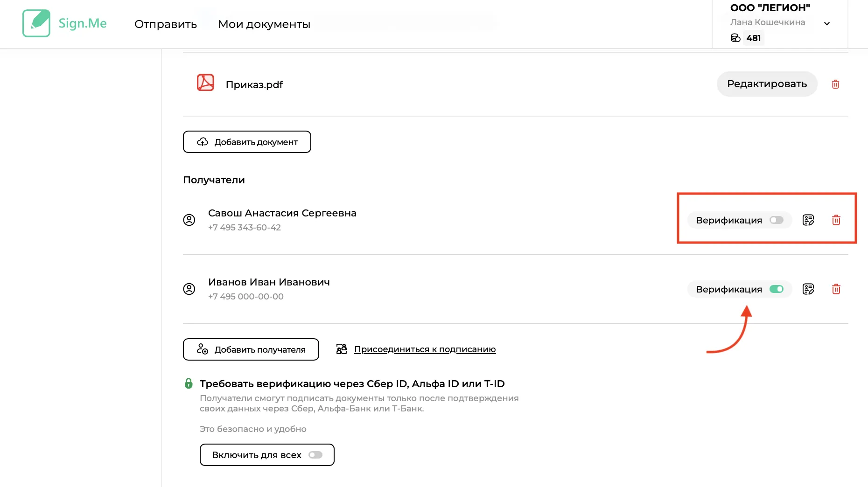Open the ООО "ЛЕГИОН" organization selector
The image size is (868, 487).
pos(770,8)
